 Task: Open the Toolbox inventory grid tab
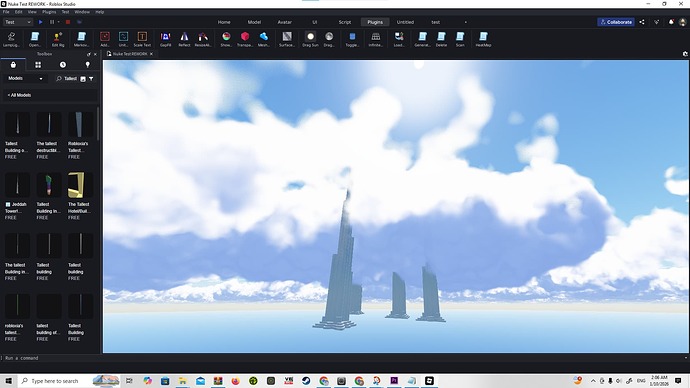click(38, 65)
